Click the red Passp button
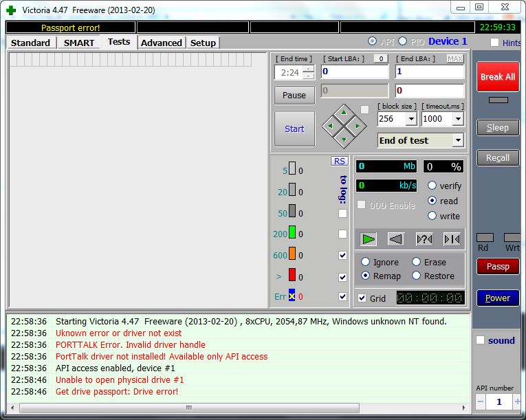This screenshot has height=420, width=526. pos(498,267)
